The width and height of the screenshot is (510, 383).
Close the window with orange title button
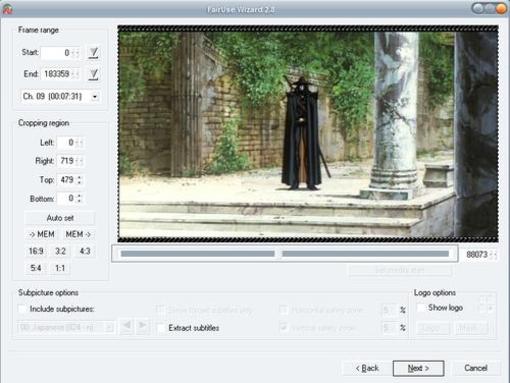click(x=501, y=9)
